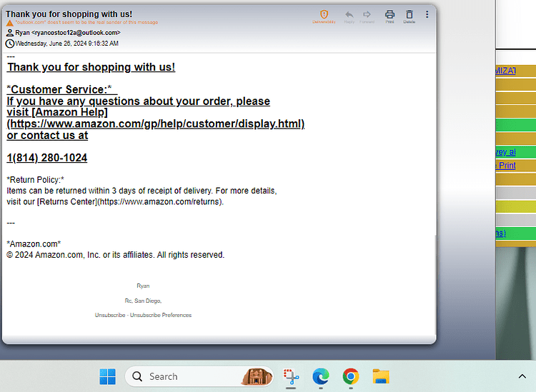Click the sender person icon beside Ryan
Image resolution: width=536 pixels, height=392 pixels.
[10, 33]
